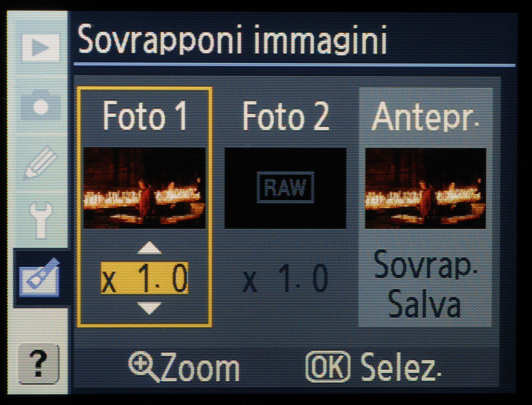The width and height of the screenshot is (532, 405).
Task: Open the Playback menu icon
Action: (x=41, y=48)
